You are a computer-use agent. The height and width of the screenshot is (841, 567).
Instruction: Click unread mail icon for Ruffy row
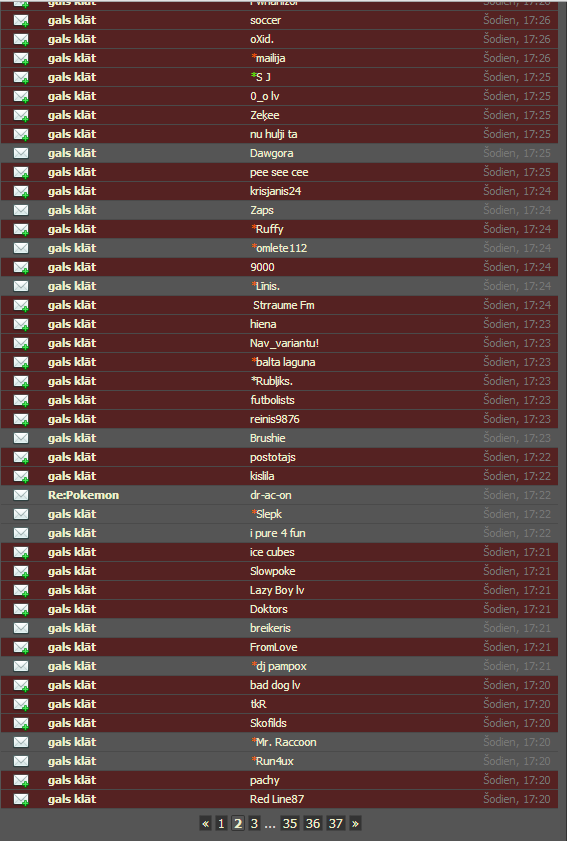point(21,230)
